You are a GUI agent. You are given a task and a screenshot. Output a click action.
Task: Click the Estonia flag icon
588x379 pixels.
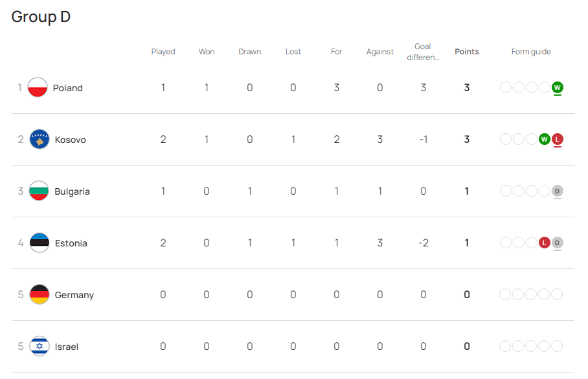40,243
